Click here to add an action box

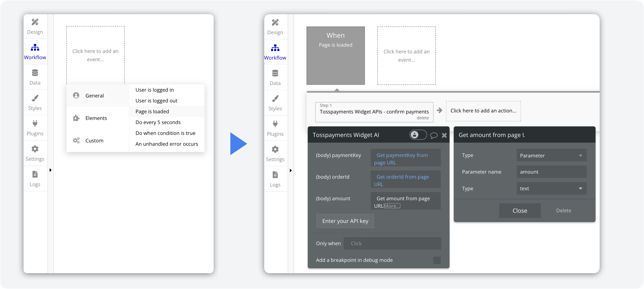coord(483,111)
